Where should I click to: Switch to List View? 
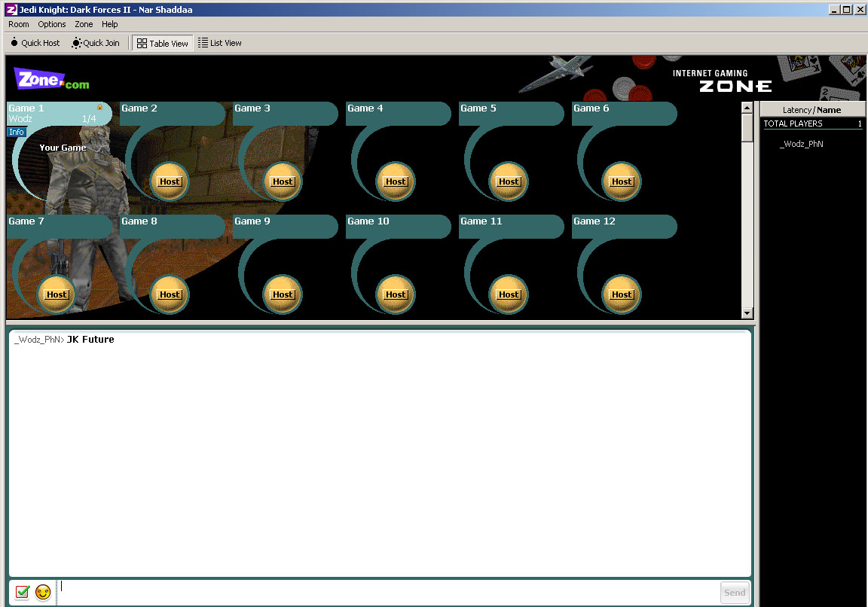[220, 43]
